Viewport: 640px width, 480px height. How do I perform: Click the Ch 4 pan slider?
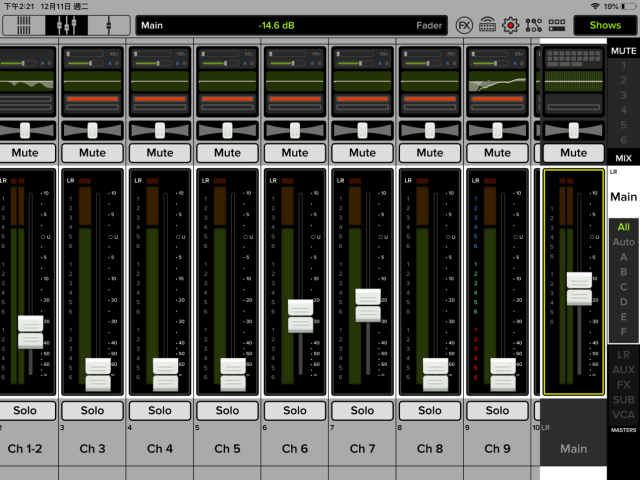tap(160, 130)
